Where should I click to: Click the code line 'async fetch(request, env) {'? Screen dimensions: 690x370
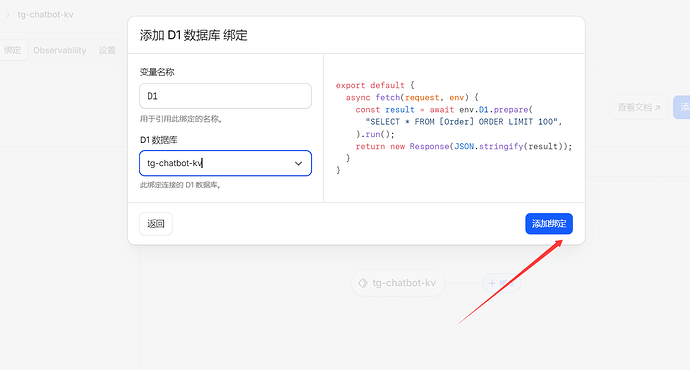click(x=412, y=97)
